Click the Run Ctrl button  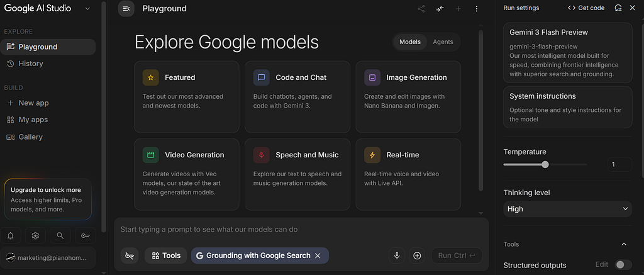[457, 255]
